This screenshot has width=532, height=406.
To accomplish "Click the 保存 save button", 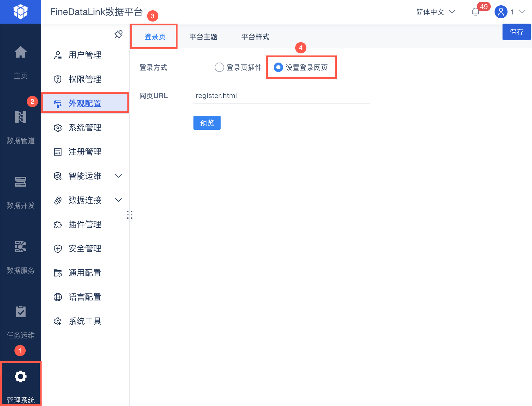I will (x=517, y=32).
